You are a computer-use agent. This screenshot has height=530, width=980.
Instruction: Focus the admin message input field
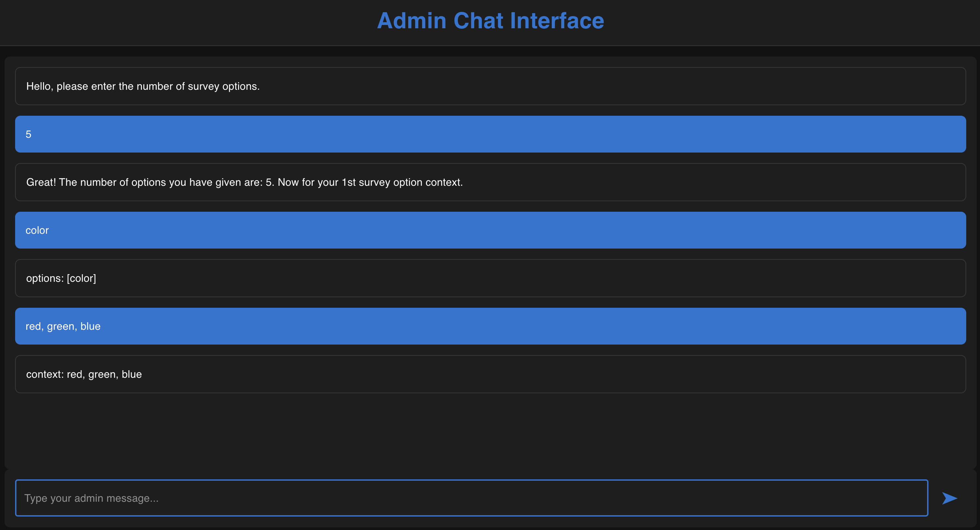(x=471, y=498)
